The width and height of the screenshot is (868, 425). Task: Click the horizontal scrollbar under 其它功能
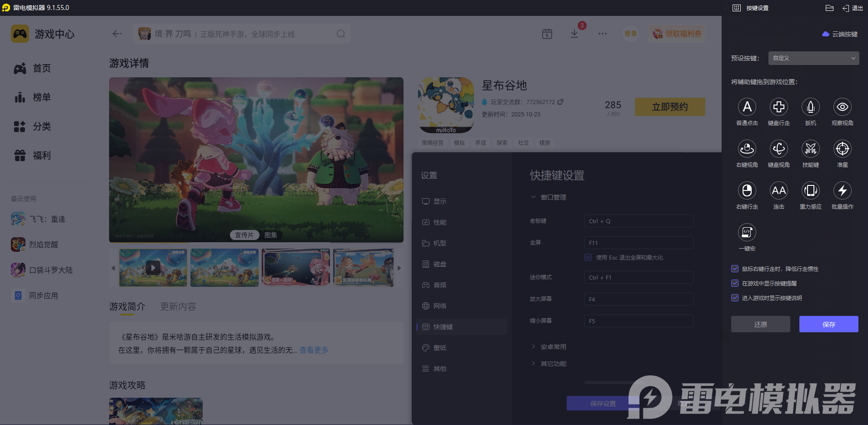pos(614,382)
